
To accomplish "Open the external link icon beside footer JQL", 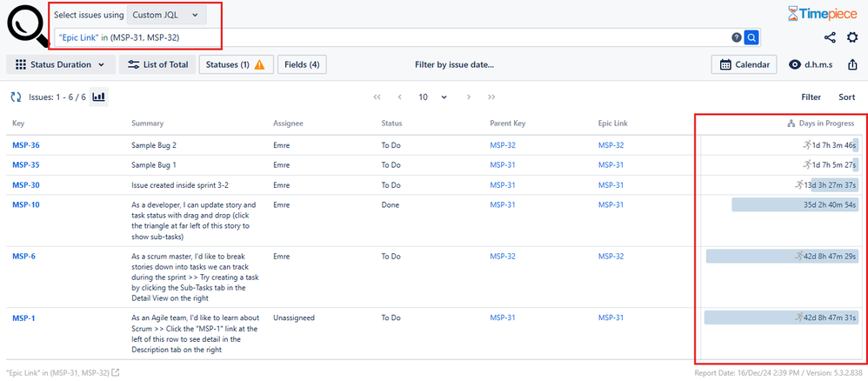I will pos(115,372).
